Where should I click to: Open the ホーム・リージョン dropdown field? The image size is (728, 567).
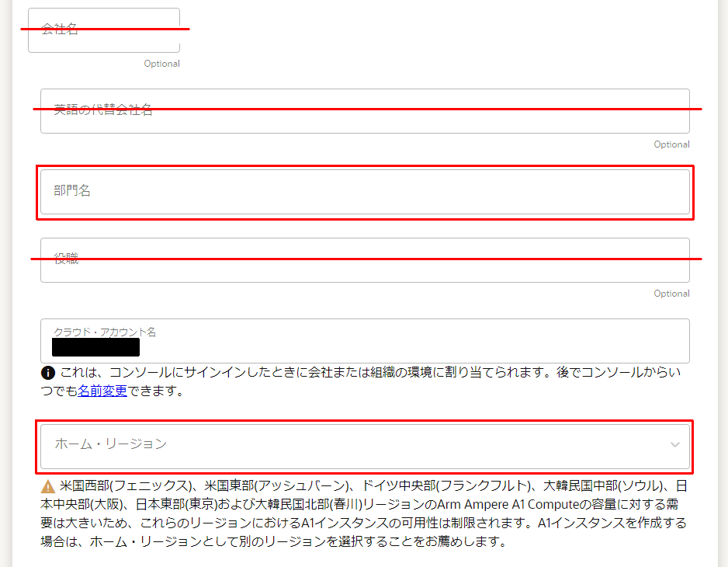click(365, 447)
